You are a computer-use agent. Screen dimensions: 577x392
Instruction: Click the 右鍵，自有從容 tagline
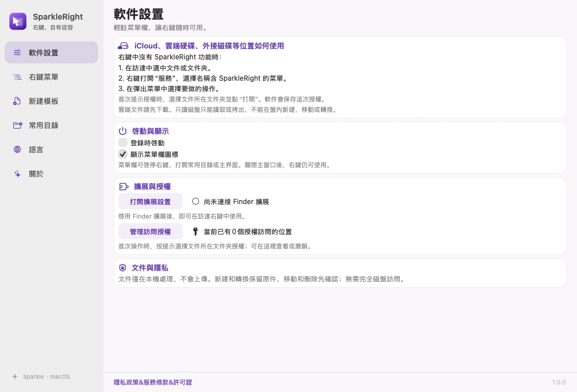click(x=53, y=27)
